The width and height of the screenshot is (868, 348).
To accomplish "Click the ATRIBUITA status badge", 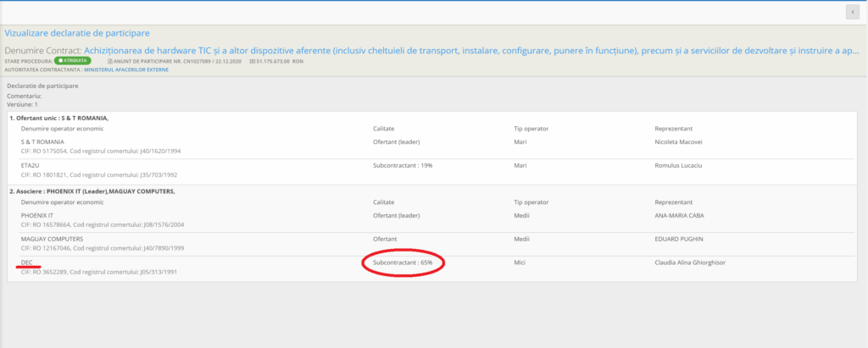I will [x=73, y=61].
